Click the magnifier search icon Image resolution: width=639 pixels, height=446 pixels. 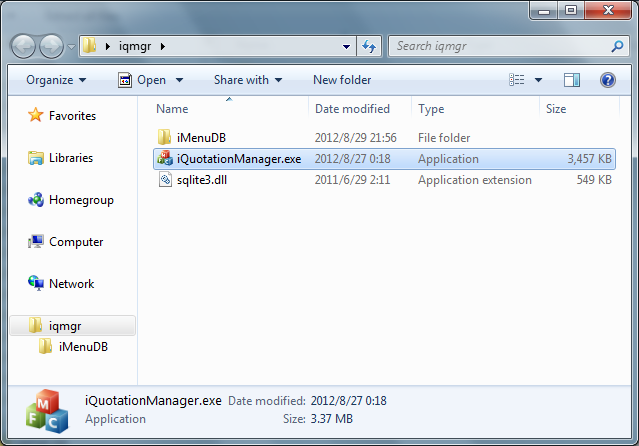(617, 46)
